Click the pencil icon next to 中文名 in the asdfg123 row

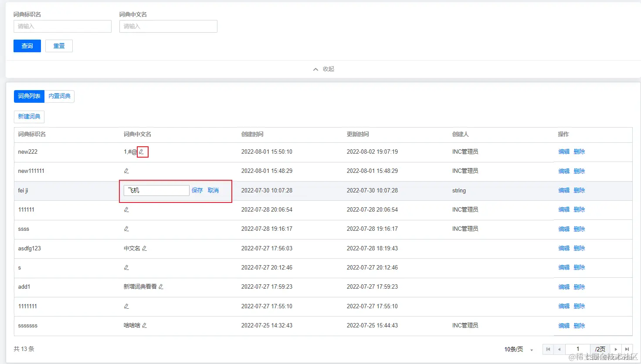(145, 249)
